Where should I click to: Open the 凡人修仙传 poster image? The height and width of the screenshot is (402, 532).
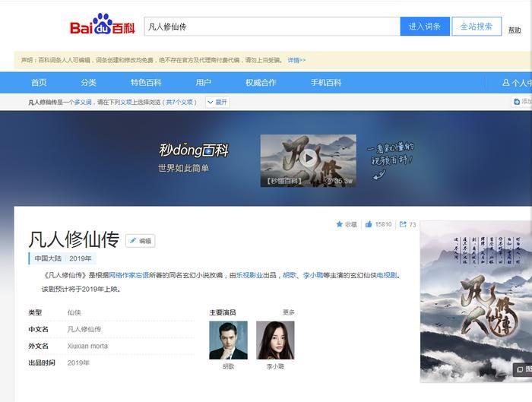[x=476, y=301]
